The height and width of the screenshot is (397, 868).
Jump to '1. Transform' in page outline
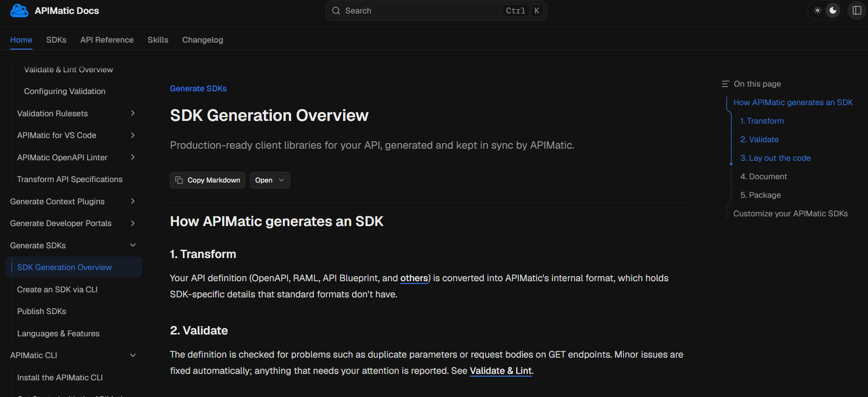(x=762, y=121)
